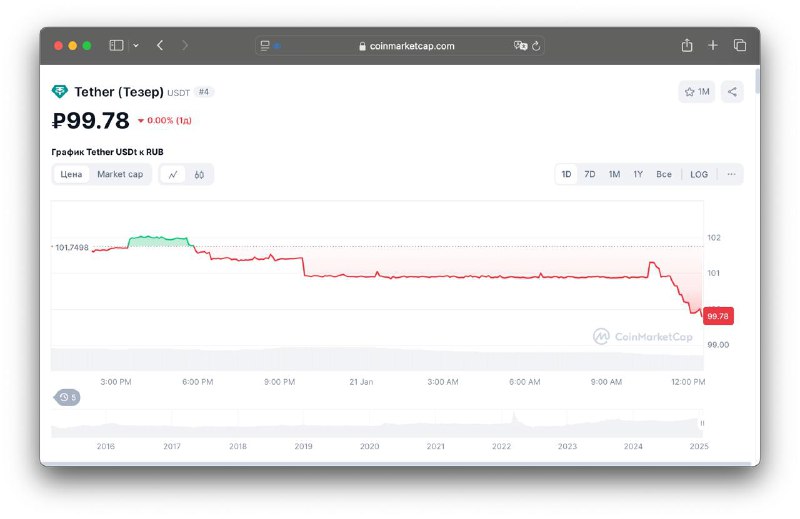Click the translate page icon
This screenshot has width=800, height=519.
pos(520,46)
